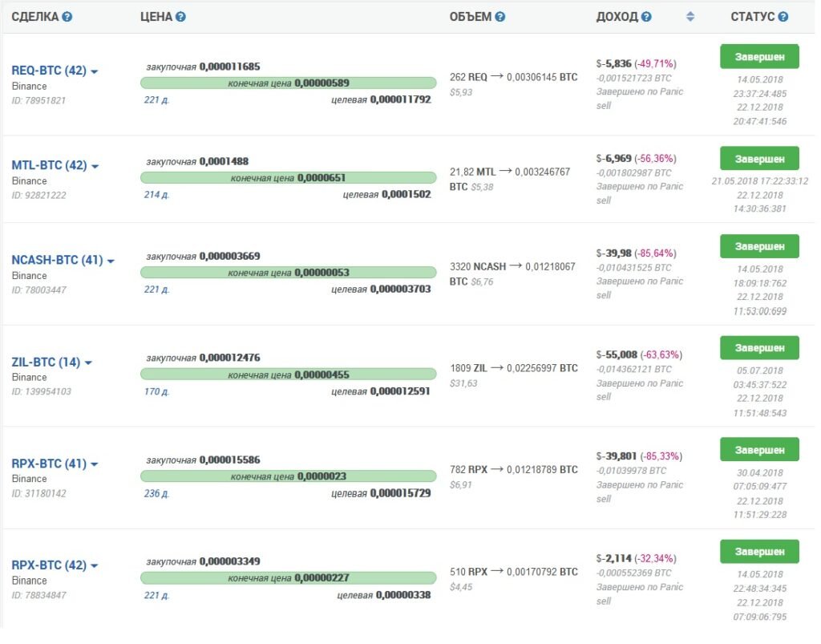
Task: Click price bar showing конечная цена 0,00000589
Action: (288, 83)
